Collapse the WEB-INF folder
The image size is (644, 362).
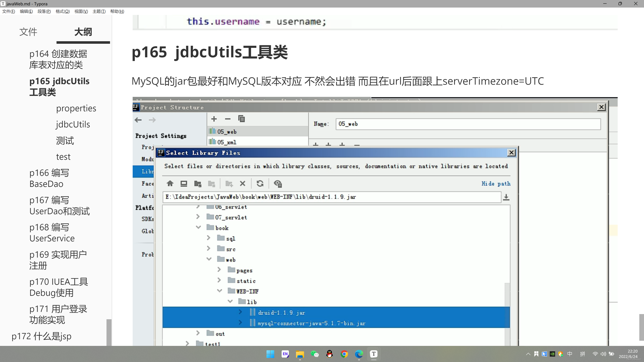click(x=219, y=291)
